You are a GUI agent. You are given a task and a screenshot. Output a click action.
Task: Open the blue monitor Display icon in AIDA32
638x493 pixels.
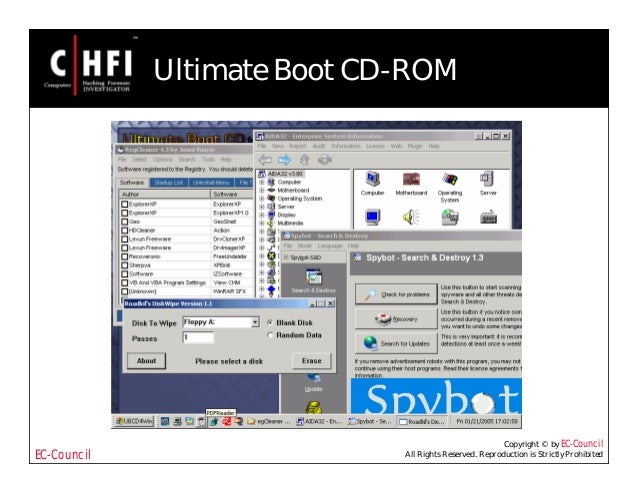coord(372,217)
